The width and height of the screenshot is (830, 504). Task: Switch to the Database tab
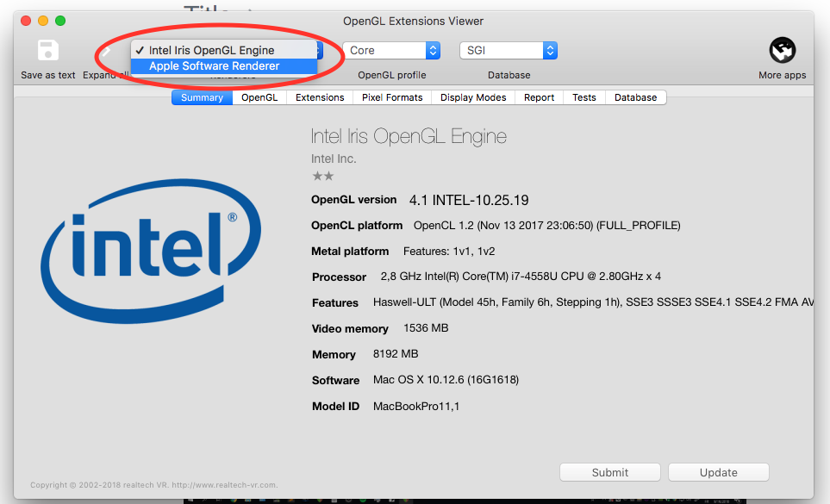pos(636,97)
